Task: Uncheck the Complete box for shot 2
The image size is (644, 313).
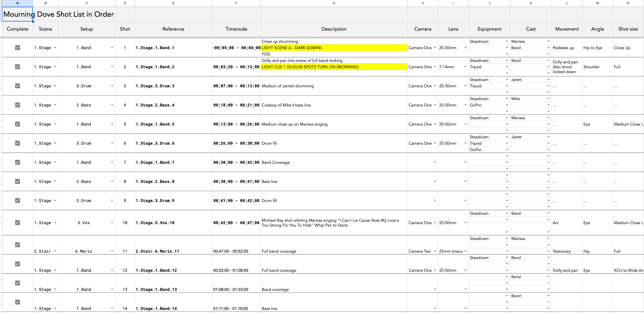Action: click(17, 67)
